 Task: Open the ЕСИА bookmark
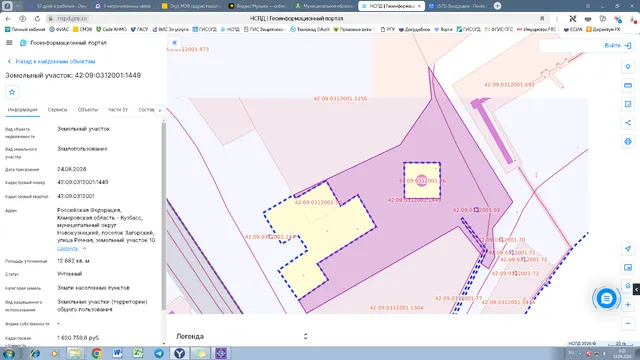click(573, 29)
